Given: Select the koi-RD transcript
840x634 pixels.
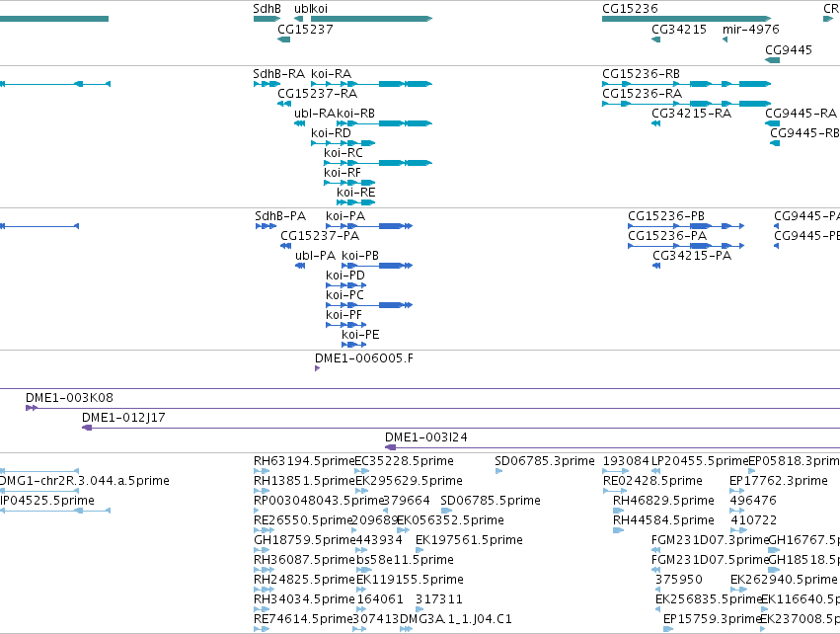Looking at the screenshot, I should [344, 143].
